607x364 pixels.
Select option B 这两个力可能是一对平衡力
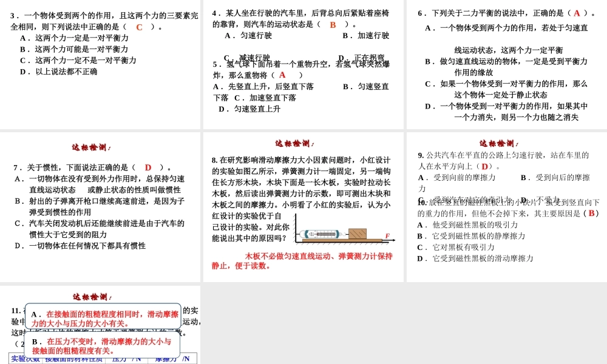click(74, 49)
